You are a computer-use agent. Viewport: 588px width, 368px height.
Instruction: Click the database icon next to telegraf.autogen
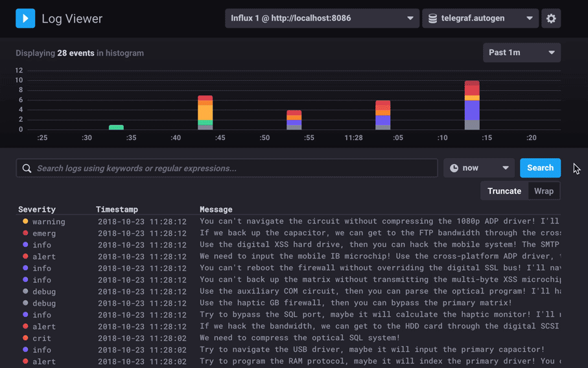(x=432, y=18)
